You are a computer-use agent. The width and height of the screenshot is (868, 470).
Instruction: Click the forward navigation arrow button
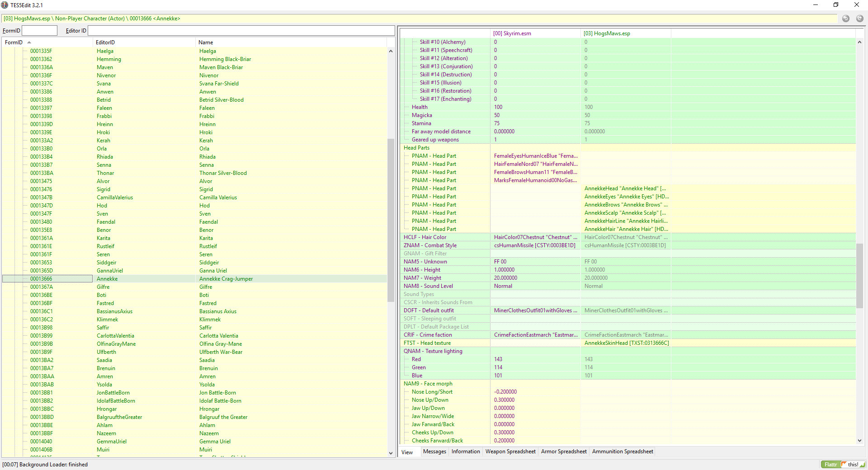(x=859, y=19)
